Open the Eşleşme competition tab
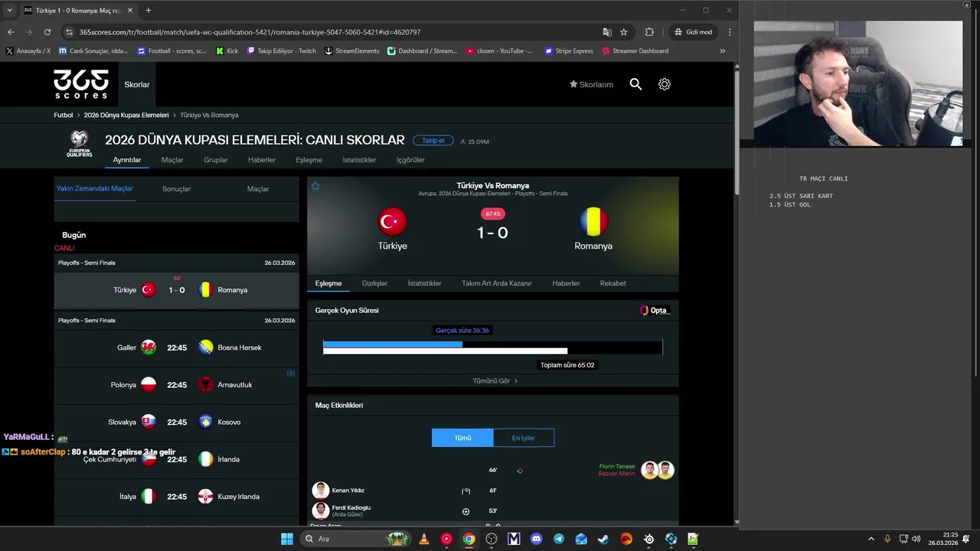The image size is (980, 551). (309, 160)
